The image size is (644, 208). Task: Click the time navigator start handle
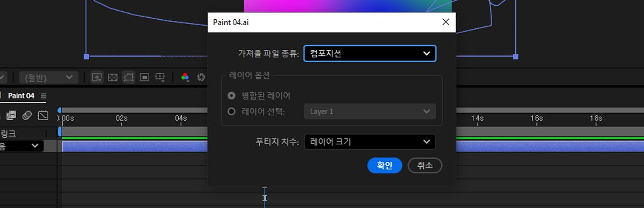tap(60, 110)
